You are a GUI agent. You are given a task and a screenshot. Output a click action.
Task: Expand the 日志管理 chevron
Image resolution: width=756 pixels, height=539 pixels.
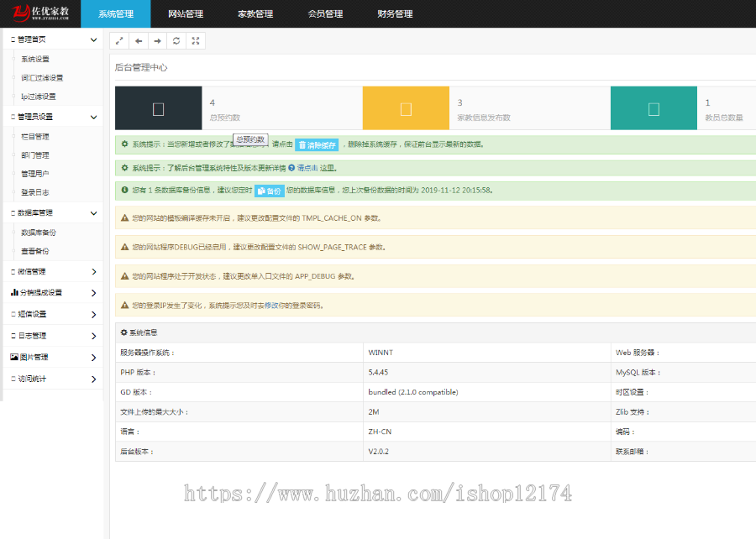[x=94, y=336]
